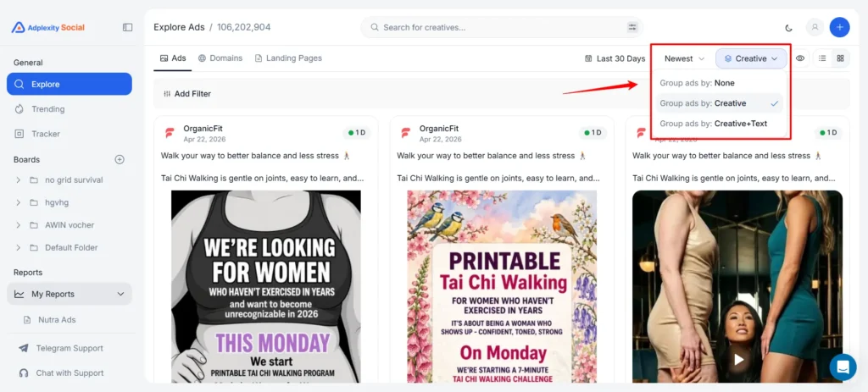Open the Newest sort dropdown
Viewport: 868px width, 392px height.
pos(684,58)
